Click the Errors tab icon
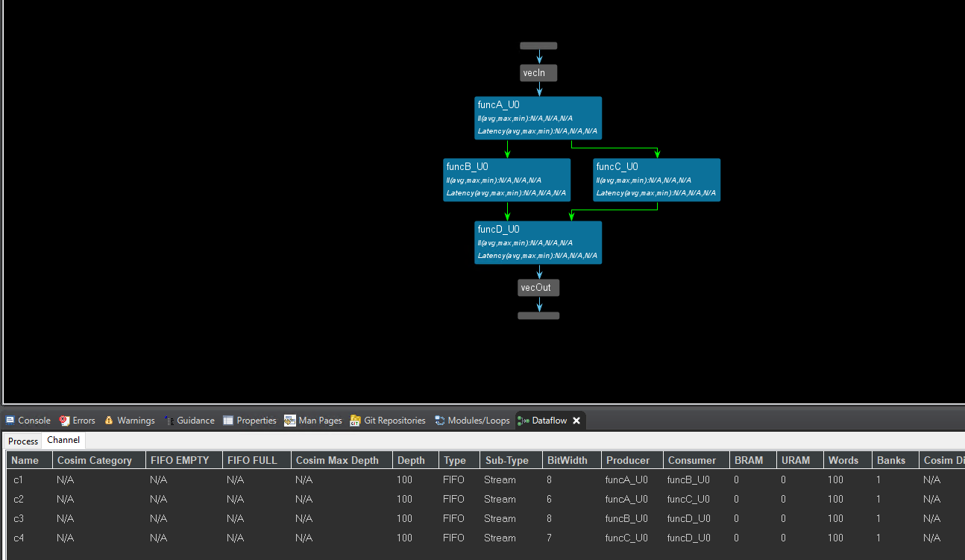The width and height of the screenshot is (965, 560). click(x=64, y=421)
